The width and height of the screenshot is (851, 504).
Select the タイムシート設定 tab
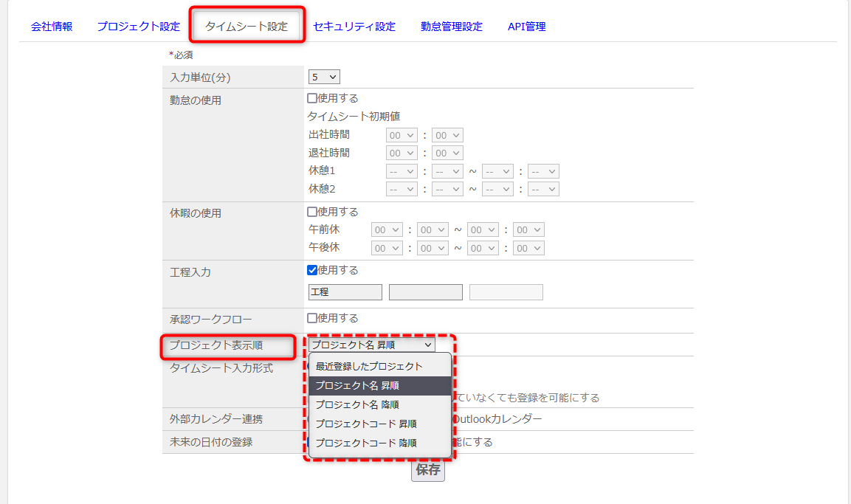pyautogui.click(x=247, y=27)
